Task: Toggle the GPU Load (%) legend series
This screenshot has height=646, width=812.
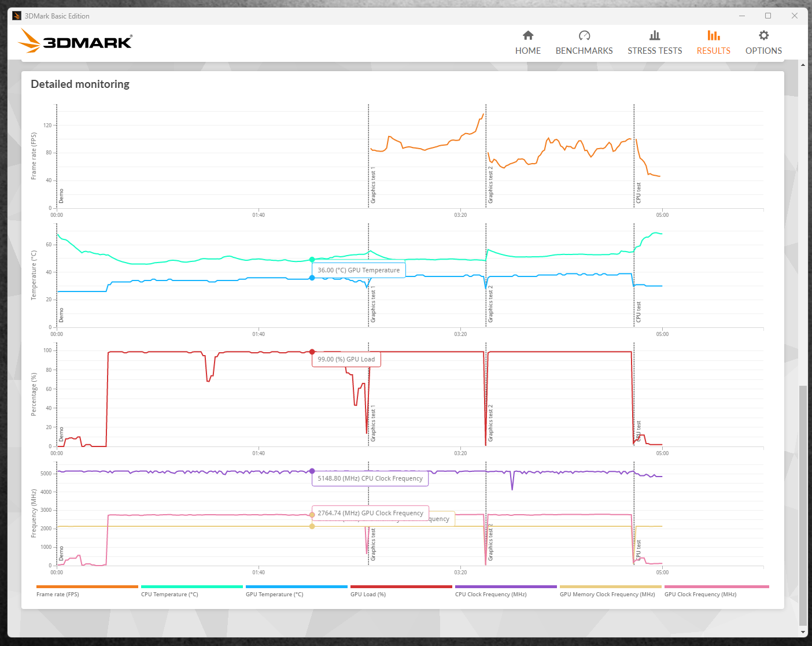Action: 401,591
